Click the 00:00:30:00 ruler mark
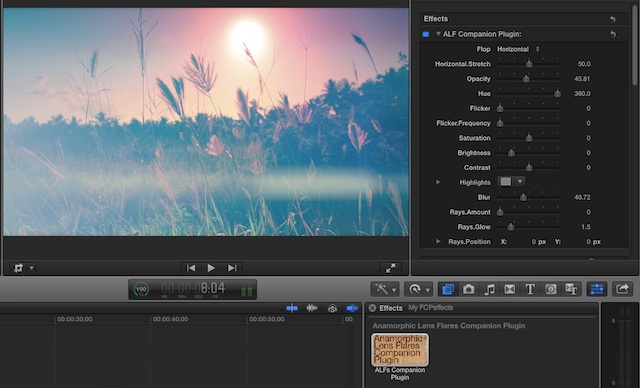This screenshot has height=388, width=640. [x=75, y=319]
